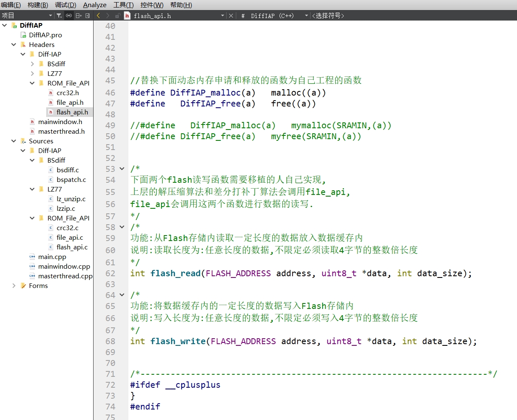517x420 pixels.
Task: Toggle synchronize with editor link icon
Action: pos(69,16)
